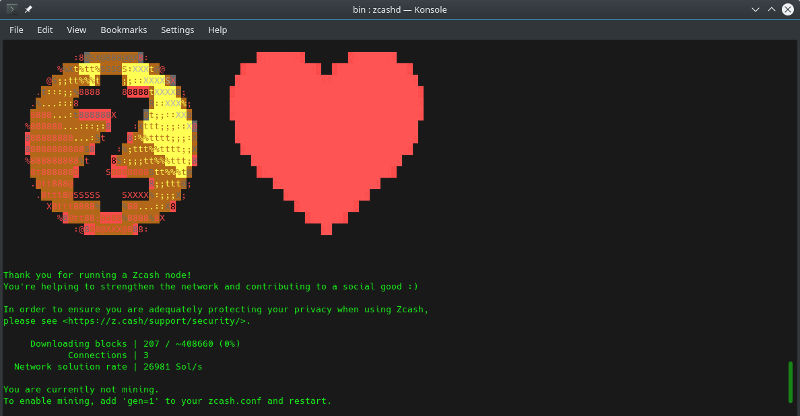Viewport: 800px width, 416px height.
Task: Click the green terminal scrollbar handle
Action: 791,382
